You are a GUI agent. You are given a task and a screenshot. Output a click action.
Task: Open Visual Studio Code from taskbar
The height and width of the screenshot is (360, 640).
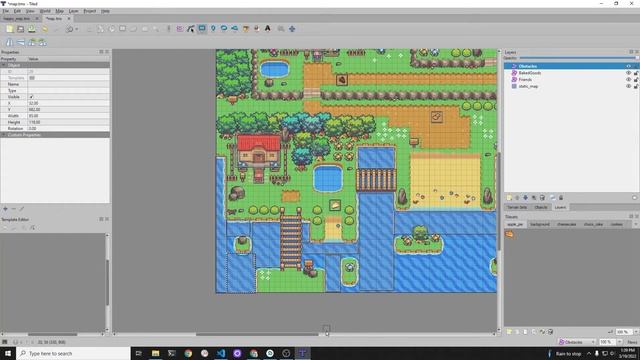pyautogui.click(x=221, y=353)
